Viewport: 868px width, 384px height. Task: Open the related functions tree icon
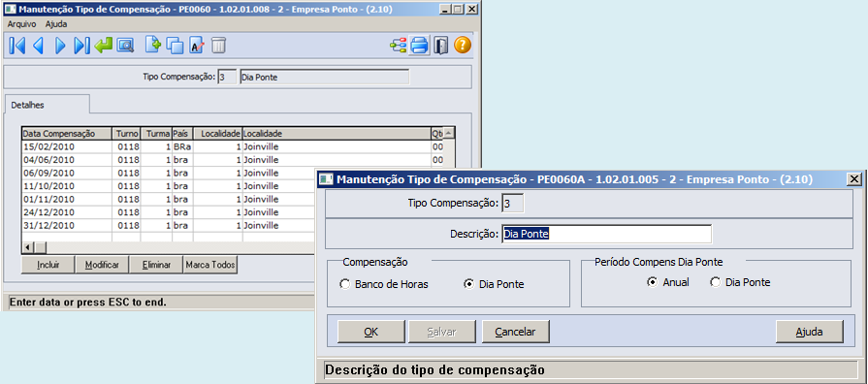(x=398, y=46)
